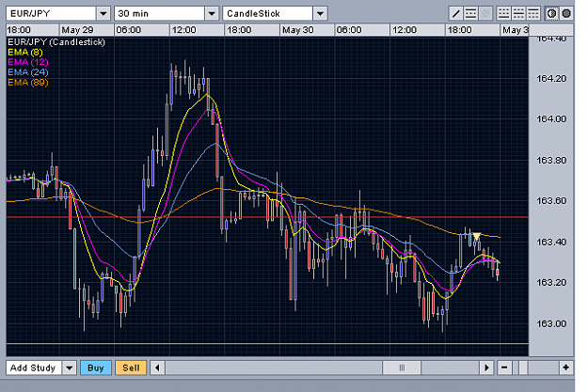Click the May 29 date axis label
588x392 pixels.
point(77,30)
